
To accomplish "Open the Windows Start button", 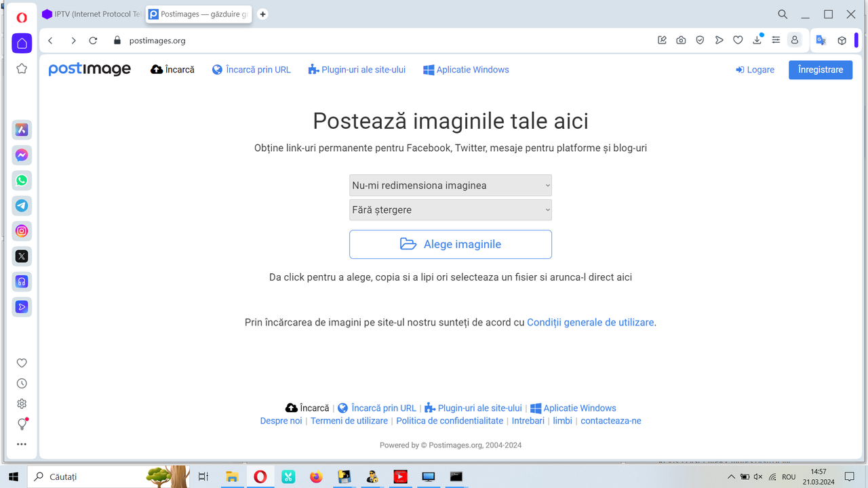I will 12,476.
